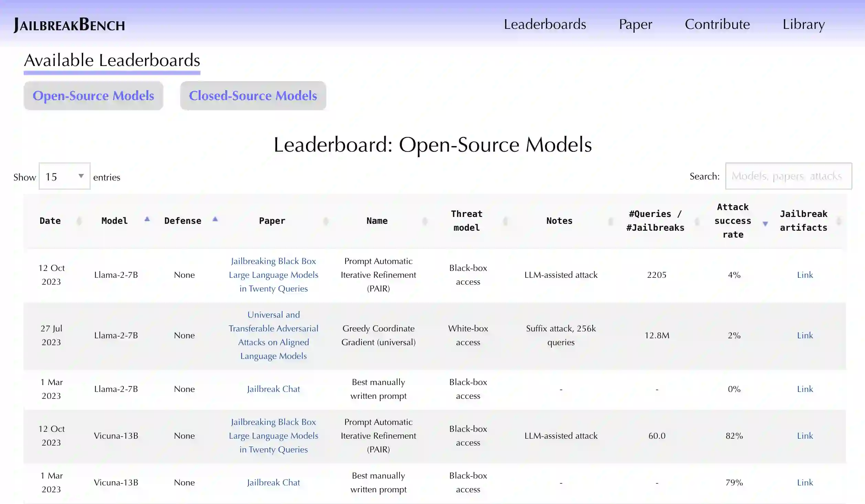
Task: Open artifacts Link for Vicuna-13B 82% row
Action: pos(805,436)
